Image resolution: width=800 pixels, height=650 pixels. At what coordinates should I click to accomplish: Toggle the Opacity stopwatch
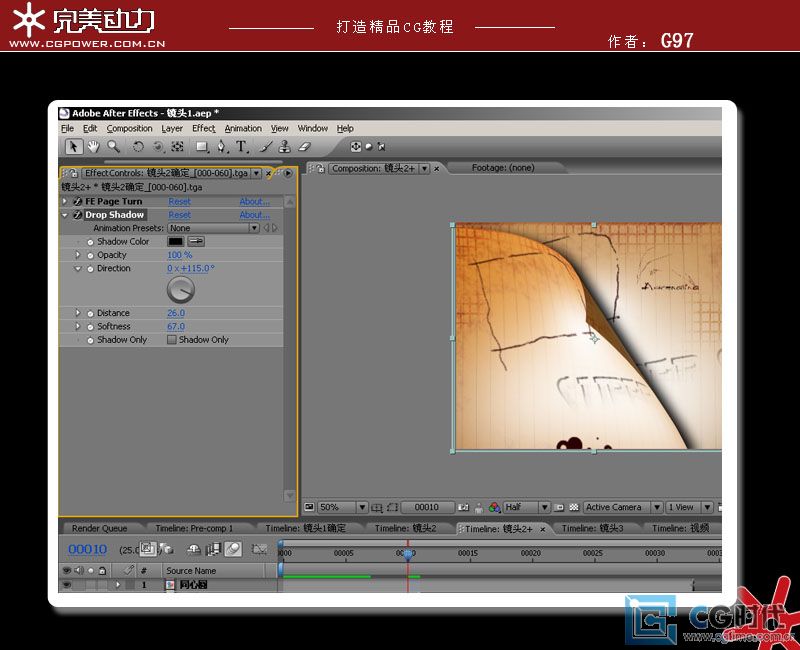(90, 255)
